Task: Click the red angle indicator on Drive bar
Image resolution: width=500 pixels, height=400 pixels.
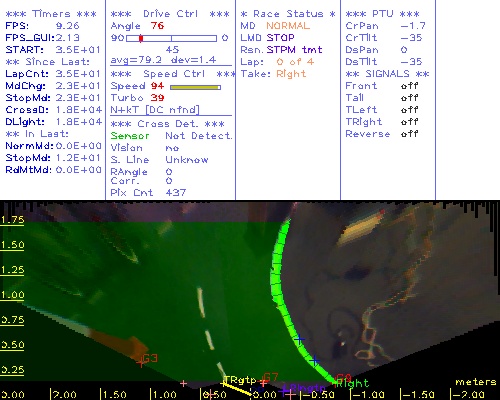Action: pyautogui.click(x=141, y=38)
